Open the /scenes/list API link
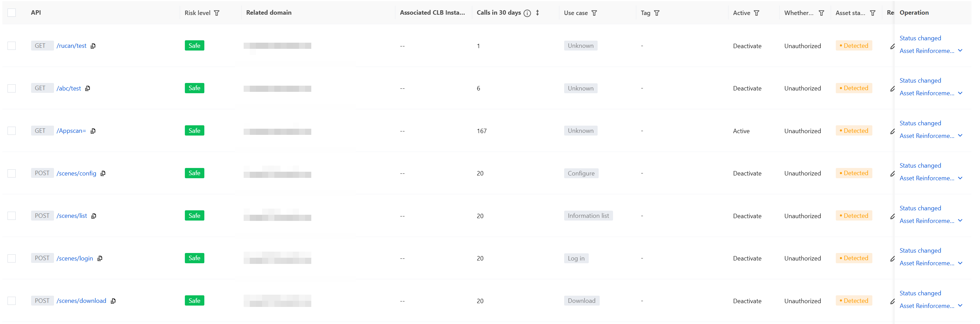 tap(72, 216)
